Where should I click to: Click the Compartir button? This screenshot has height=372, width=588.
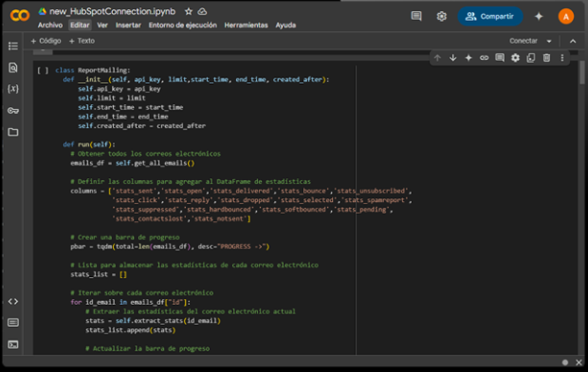490,17
